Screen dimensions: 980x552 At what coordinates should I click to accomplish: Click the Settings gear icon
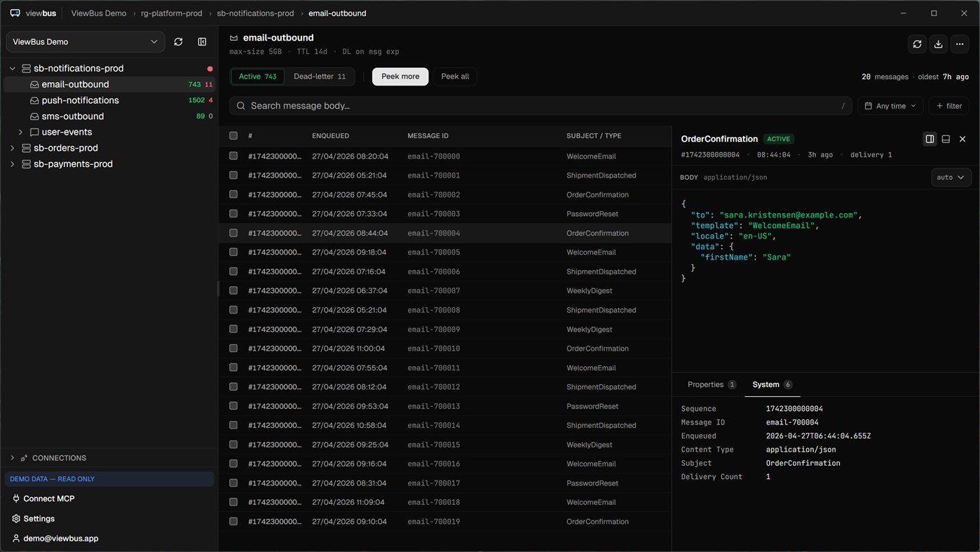pos(16,519)
